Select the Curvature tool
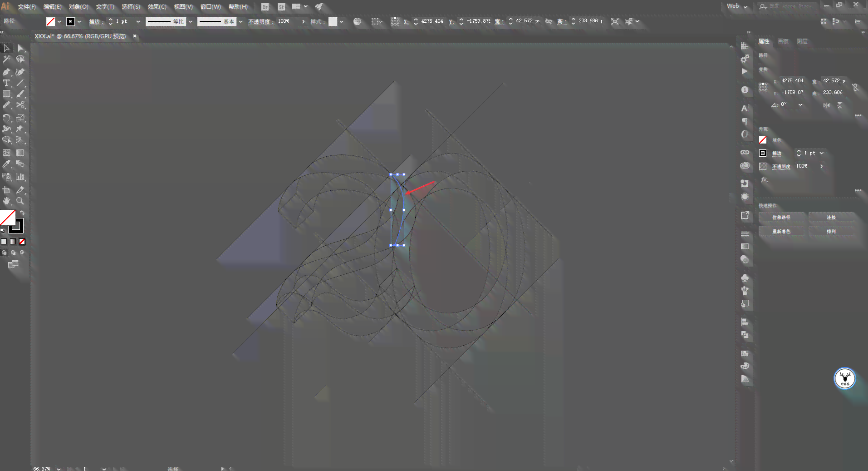The height and width of the screenshot is (471, 868). [x=20, y=72]
